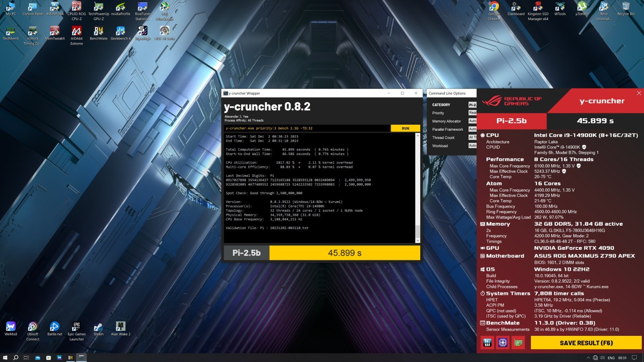Open HOF AI Suite desktop icon

coord(164,34)
